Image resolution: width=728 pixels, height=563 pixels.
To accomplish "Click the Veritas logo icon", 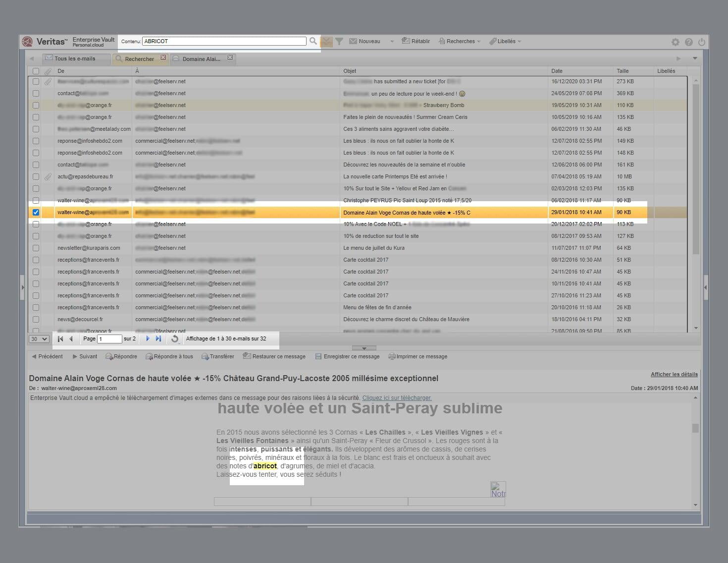I will 28,42.
